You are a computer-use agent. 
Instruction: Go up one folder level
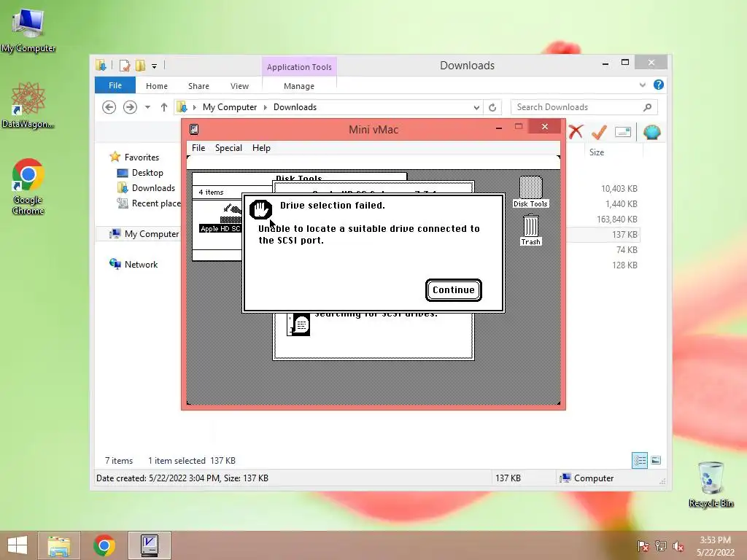pos(164,107)
